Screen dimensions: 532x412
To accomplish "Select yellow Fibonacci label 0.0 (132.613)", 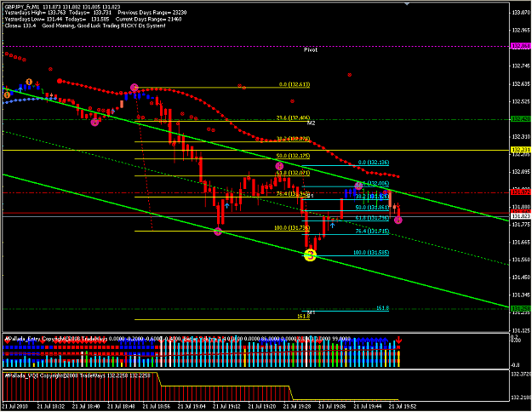I will [x=295, y=84].
